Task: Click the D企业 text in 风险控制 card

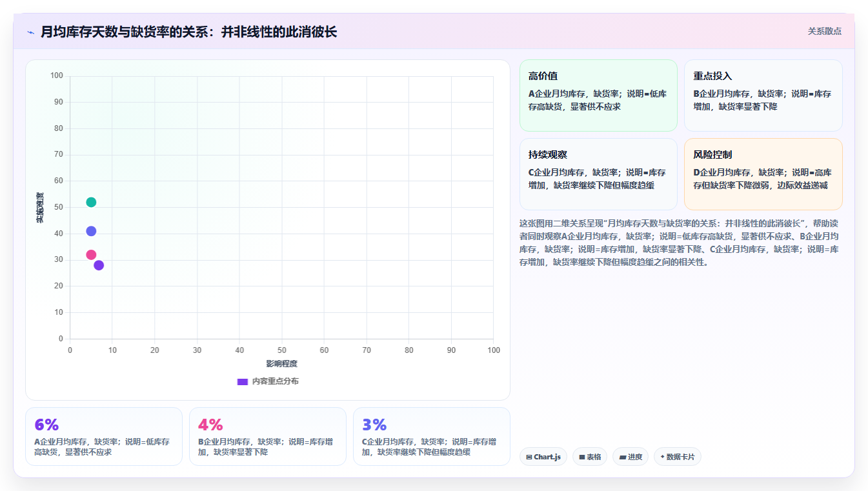Action: [763, 179]
